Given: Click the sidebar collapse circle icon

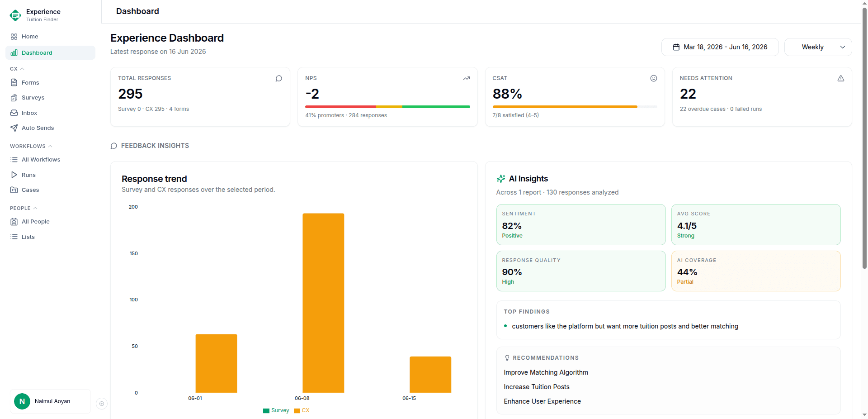Looking at the screenshot, I should pos(102,404).
